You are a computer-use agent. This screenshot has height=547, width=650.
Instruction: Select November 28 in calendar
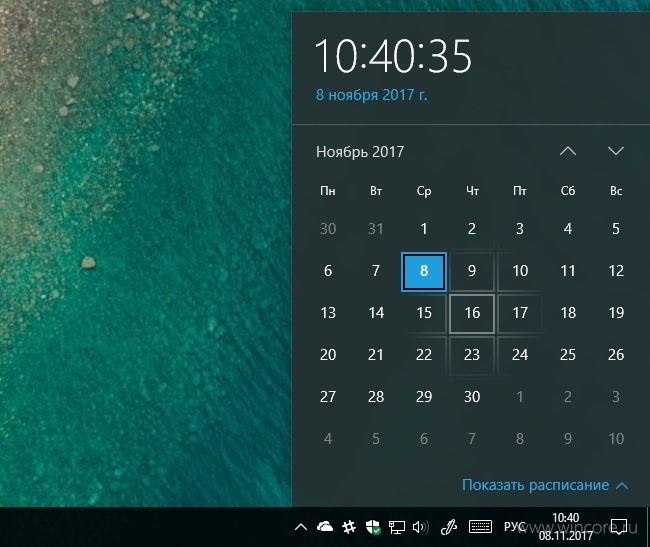(376, 397)
